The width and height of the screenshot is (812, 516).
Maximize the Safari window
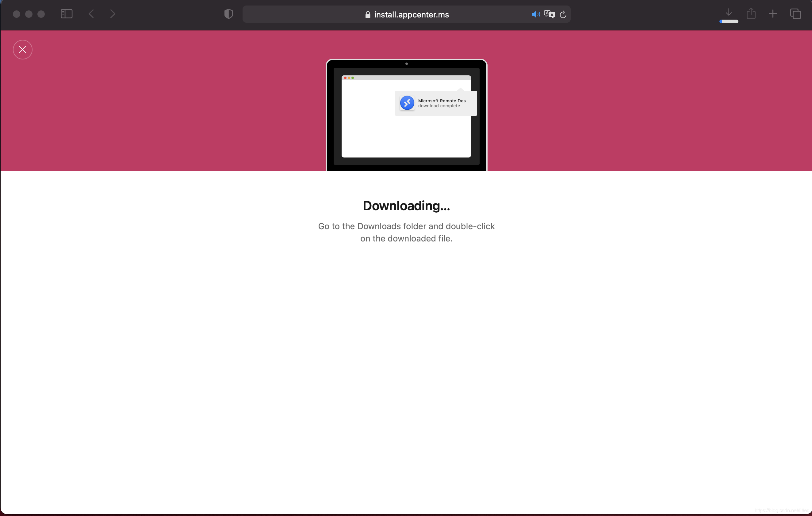click(x=41, y=14)
